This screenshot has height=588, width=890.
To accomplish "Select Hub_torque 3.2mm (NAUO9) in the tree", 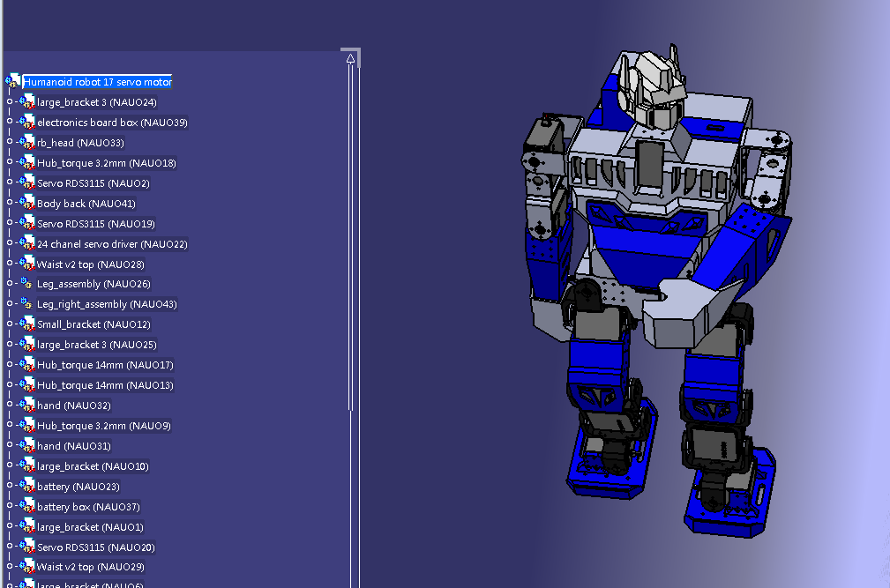I will pyautogui.click(x=103, y=426).
